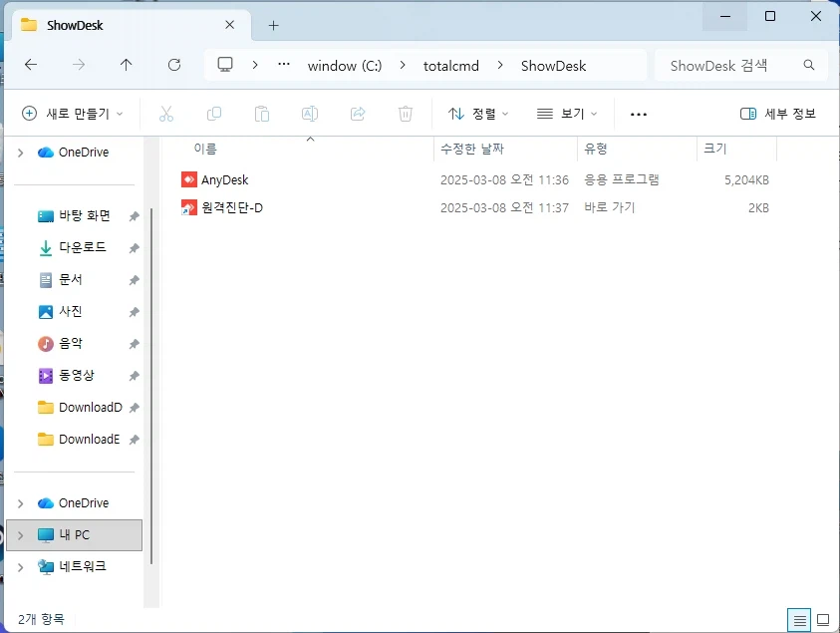Open a new tab with the plus button
840x633 pixels.
click(273, 25)
